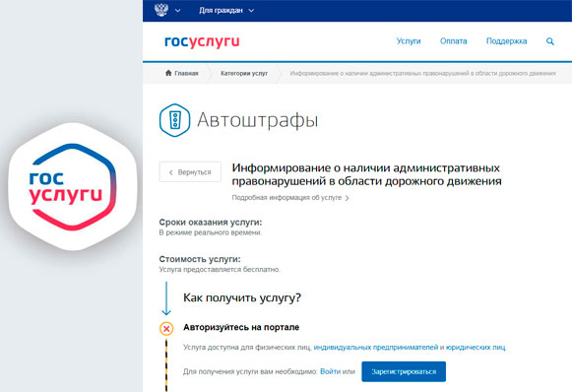Click the Russian coat of arms icon

161,10
